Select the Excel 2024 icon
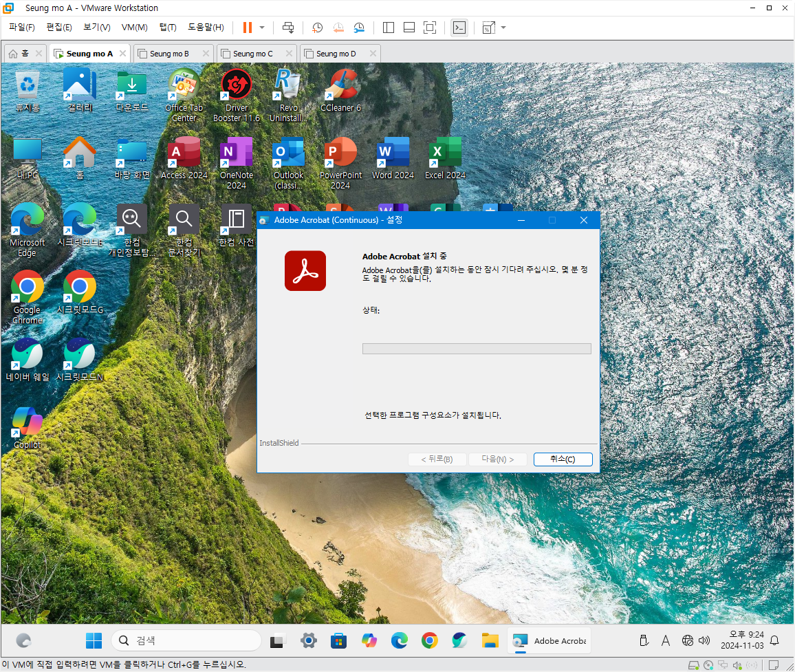The image size is (795, 672). pyautogui.click(x=445, y=158)
